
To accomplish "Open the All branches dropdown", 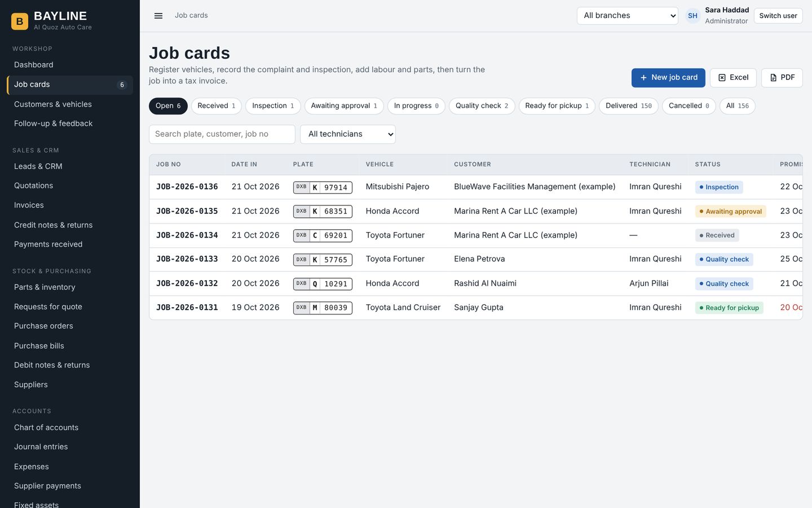I will 627,16.
